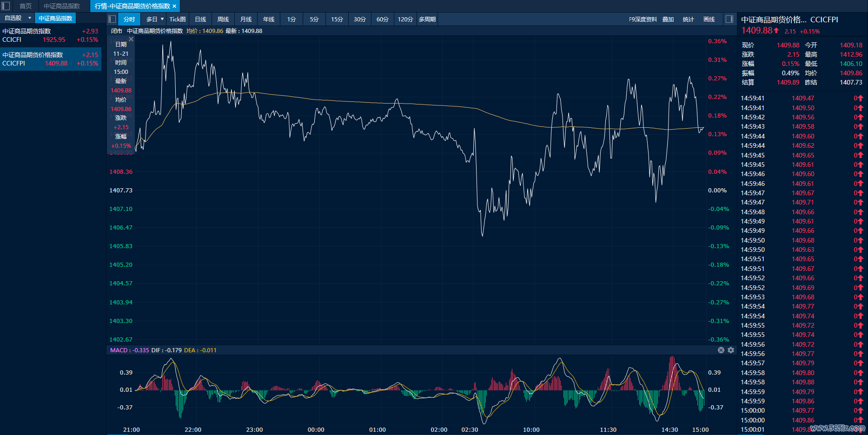868x435 pixels.
Task: Open the Tick图 chart
Action: pos(178,19)
